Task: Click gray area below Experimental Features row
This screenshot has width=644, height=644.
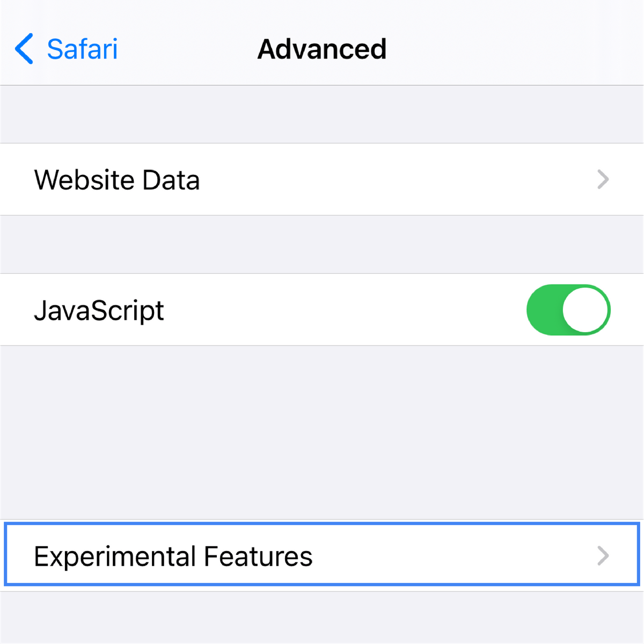Action: [322, 617]
